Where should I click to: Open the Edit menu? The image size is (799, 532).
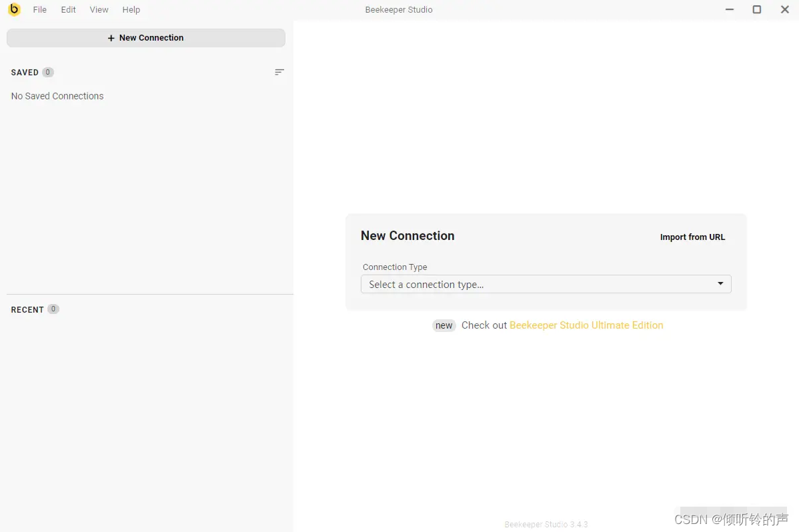[68, 10]
